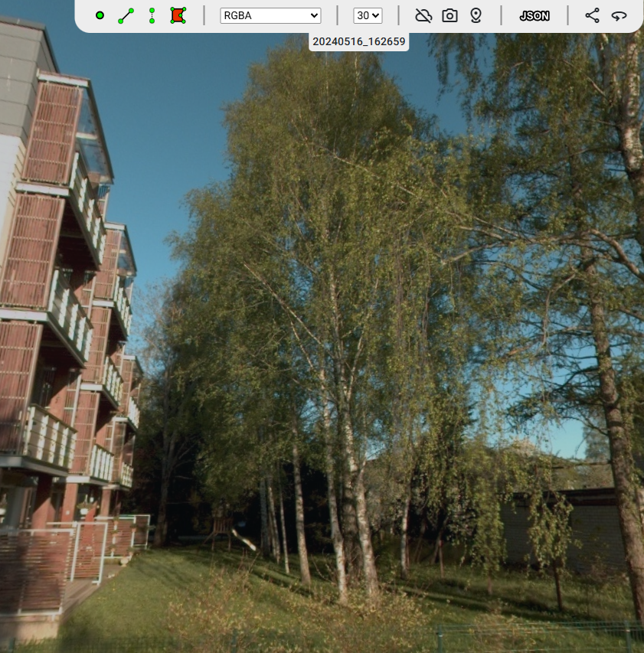The image size is (644, 653).
Task: Take a snapshot with the camera icon
Action: coord(449,15)
